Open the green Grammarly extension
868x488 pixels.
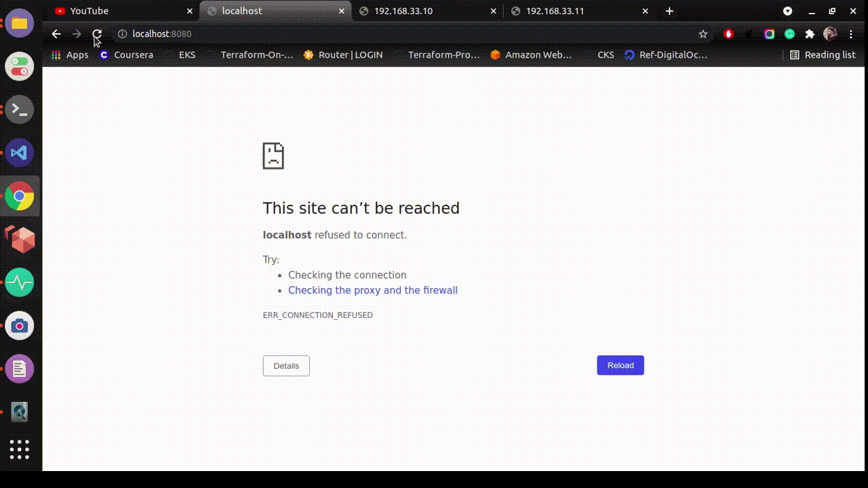coord(789,34)
